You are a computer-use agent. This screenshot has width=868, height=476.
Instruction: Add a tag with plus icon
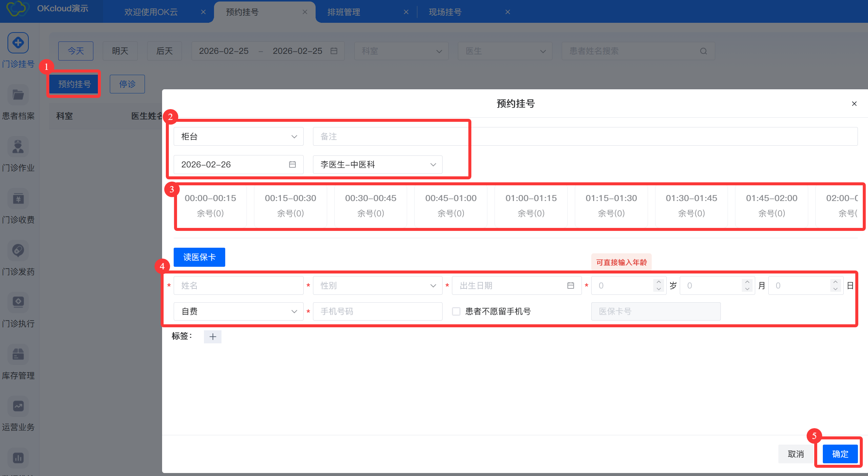213,337
